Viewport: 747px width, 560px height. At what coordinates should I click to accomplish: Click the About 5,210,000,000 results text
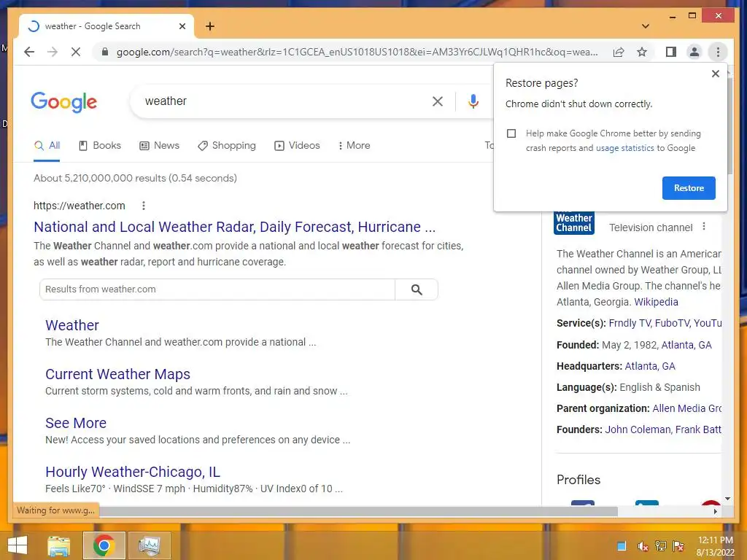(135, 178)
